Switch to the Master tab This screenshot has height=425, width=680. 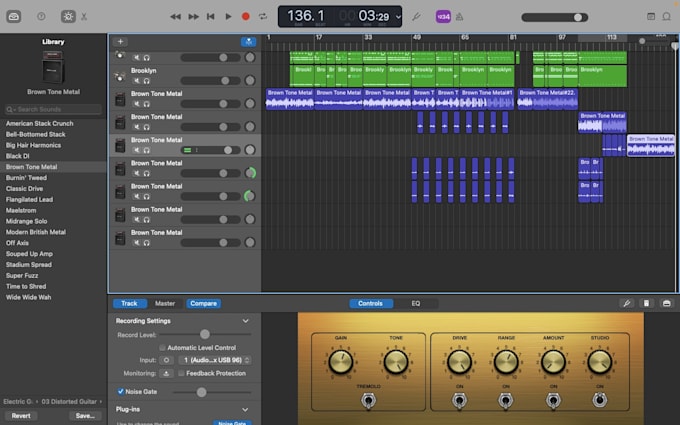tap(165, 304)
